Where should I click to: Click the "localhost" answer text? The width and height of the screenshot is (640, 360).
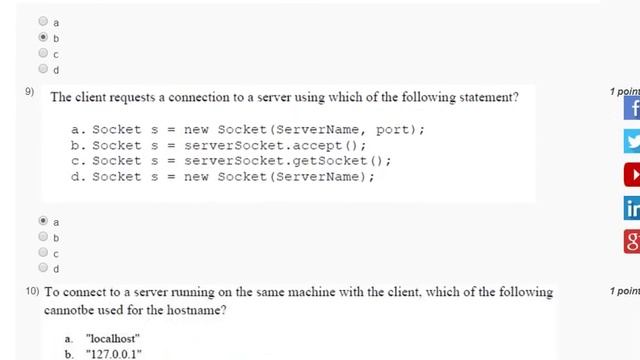113,339
